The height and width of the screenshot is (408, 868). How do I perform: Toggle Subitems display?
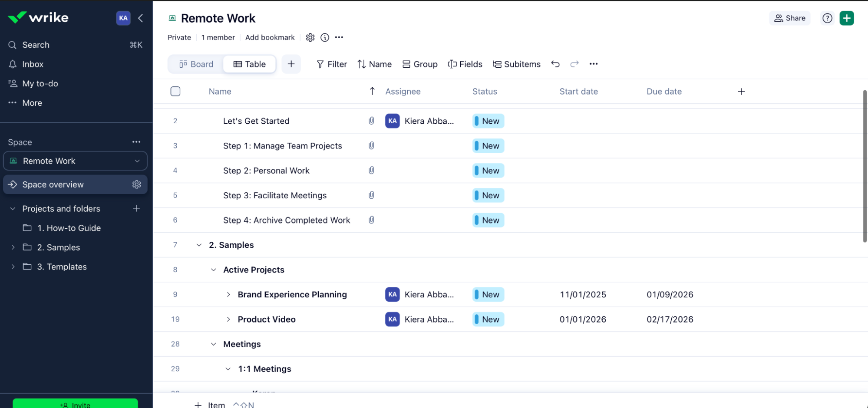(516, 64)
